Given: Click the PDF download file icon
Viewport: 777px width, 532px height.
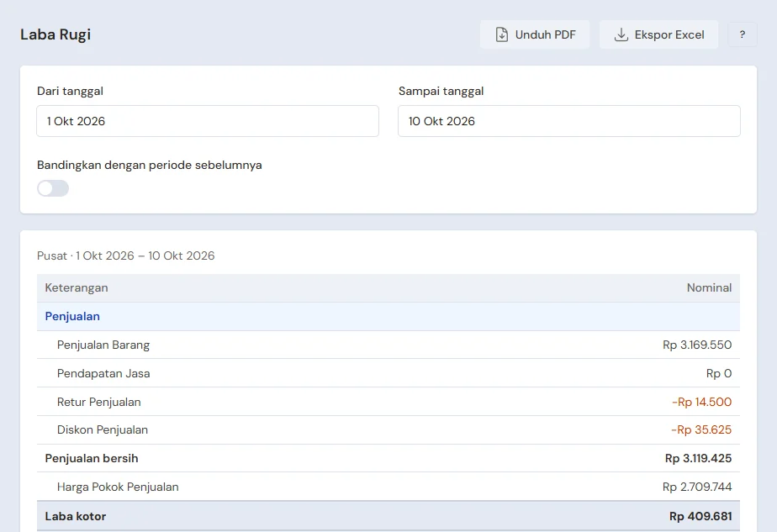Looking at the screenshot, I should [x=501, y=34].
